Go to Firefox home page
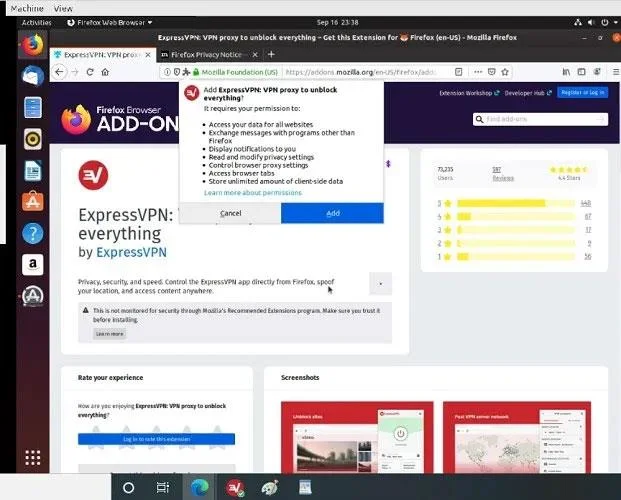Image resolution: width=621 pixels, height=500 pixels. 105,72
